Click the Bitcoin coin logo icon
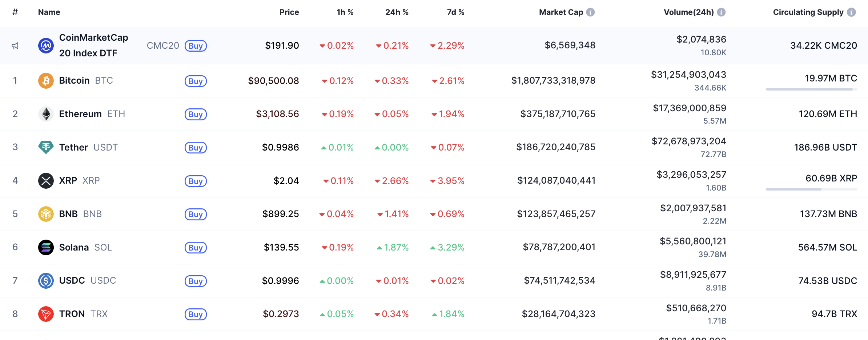 click(46, 81)
